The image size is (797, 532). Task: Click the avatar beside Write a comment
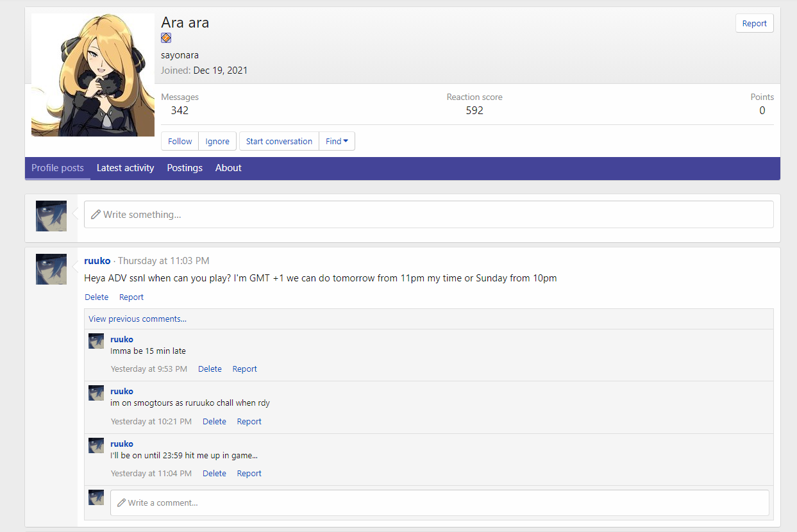pyautogui.click(x=96, y=497)
